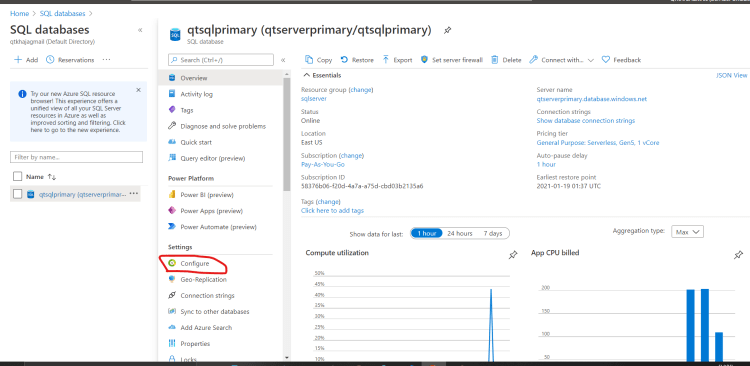Click the Sync to other databases icon
Screen dimensions: 750x366
[172, 311]
